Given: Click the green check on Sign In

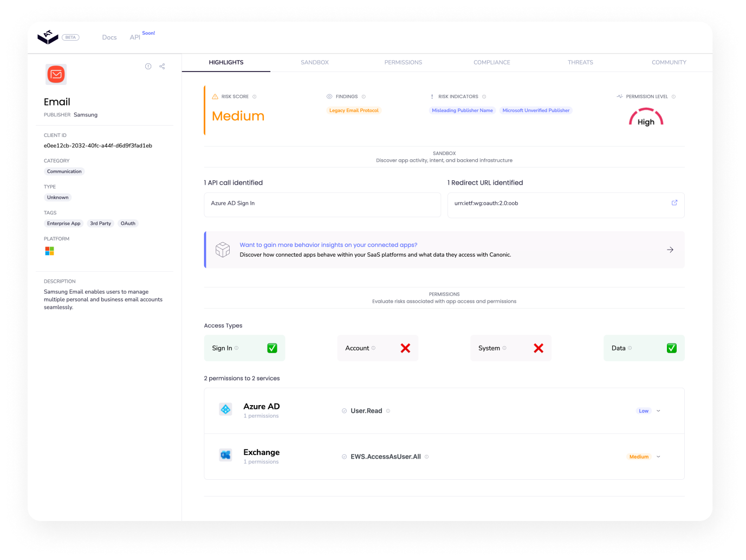Looking at the screenshot, I should coord(272,348).
